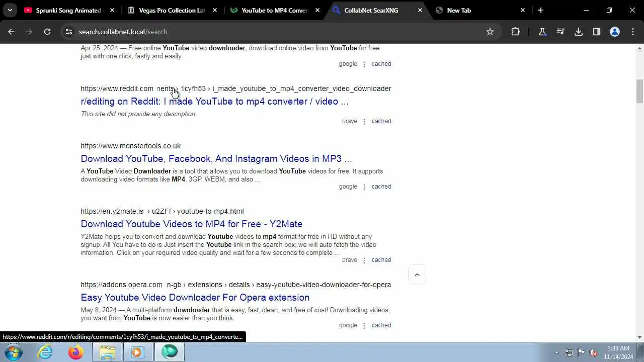Open Windows Explorer folder on taskbar
644x362 pixels.
point(107,352)
